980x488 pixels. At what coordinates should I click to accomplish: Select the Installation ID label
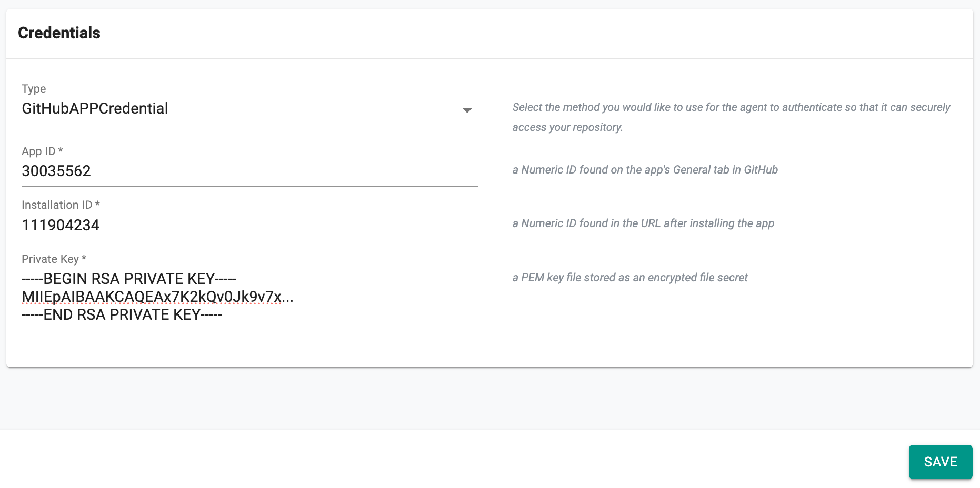57,205
